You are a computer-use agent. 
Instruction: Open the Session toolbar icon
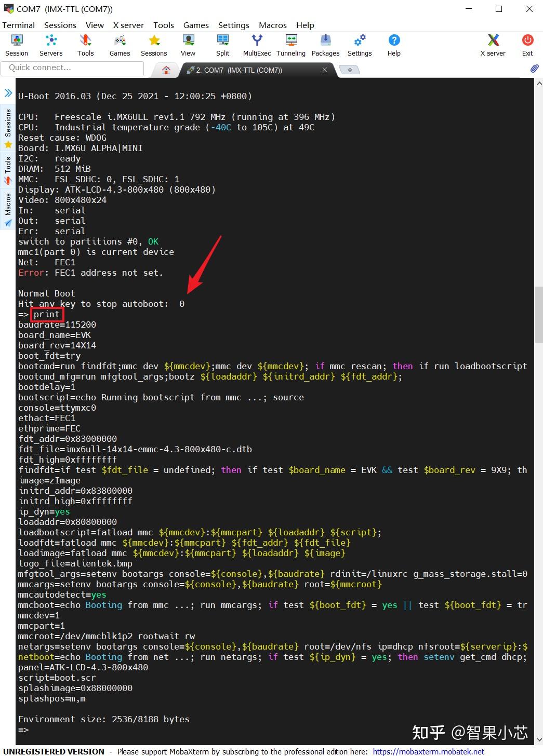pyautogui.click(x=17, y=45)
